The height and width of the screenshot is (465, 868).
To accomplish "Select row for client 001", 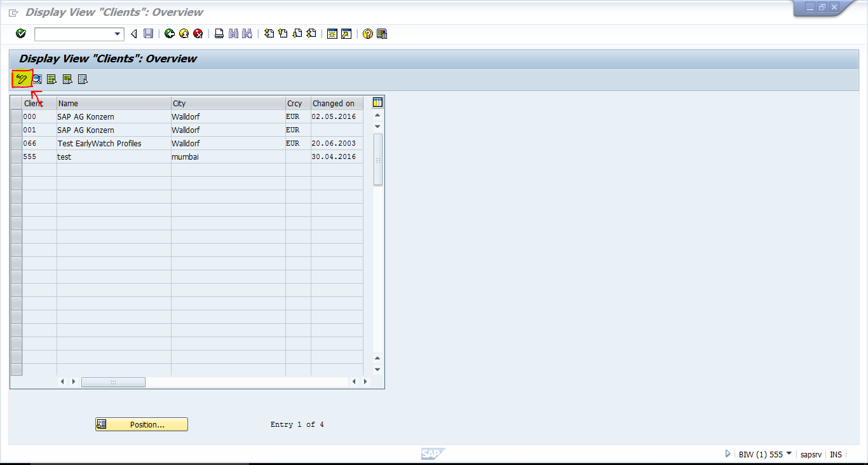I will [x=17, y=130].
